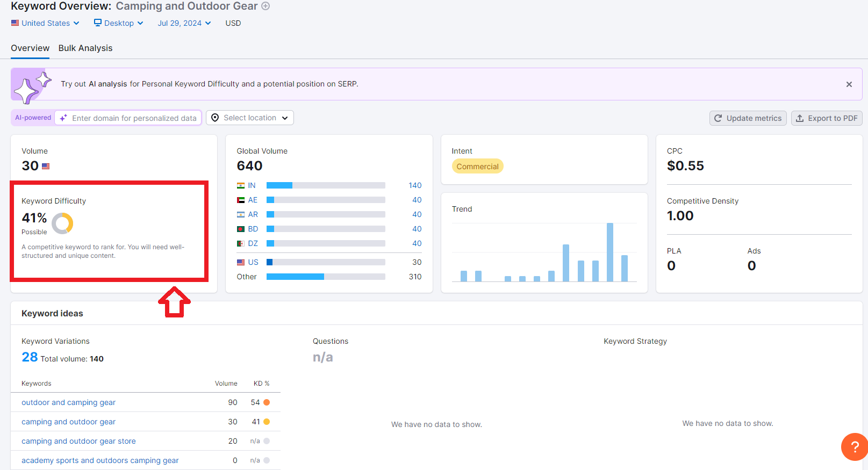Screen dimensions: 868x470
Task: Click the AI-powered label badge
Action: [x=33, y=118]
